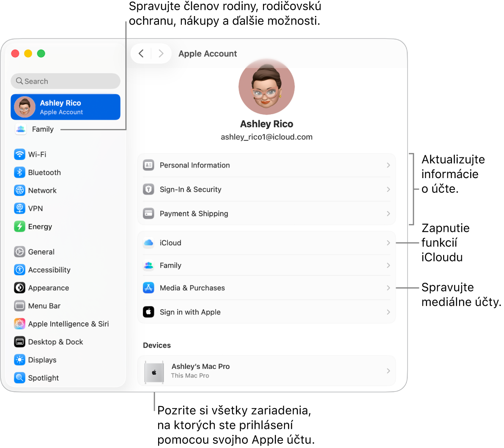The width and height of the screenshot is (504, 448).
Task: Open Sign-In & Security via its chevron
Action: (388, 189)
